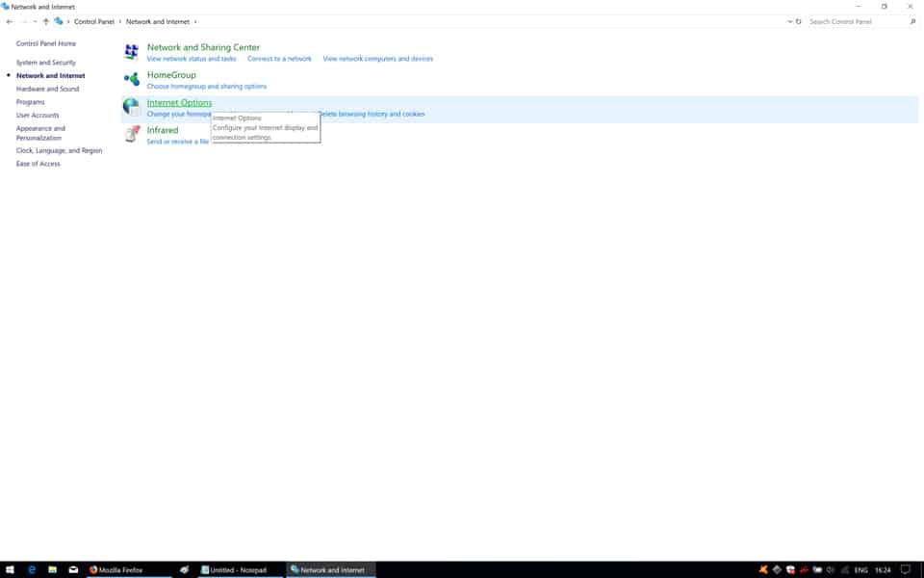Click the Internet Options globe icon
Screen dimensions: 924x578
[x=132, y=107]
